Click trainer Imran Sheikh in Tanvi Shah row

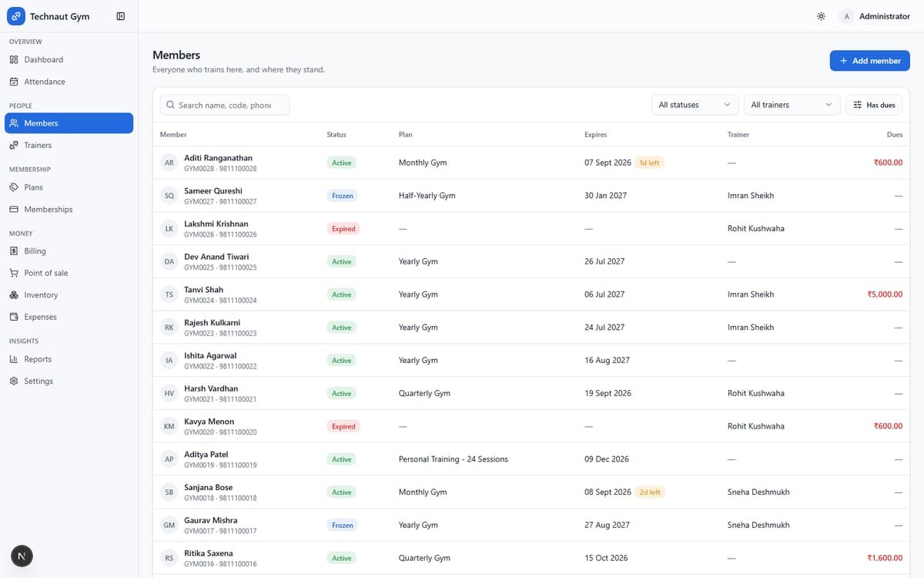click(751, 294)
